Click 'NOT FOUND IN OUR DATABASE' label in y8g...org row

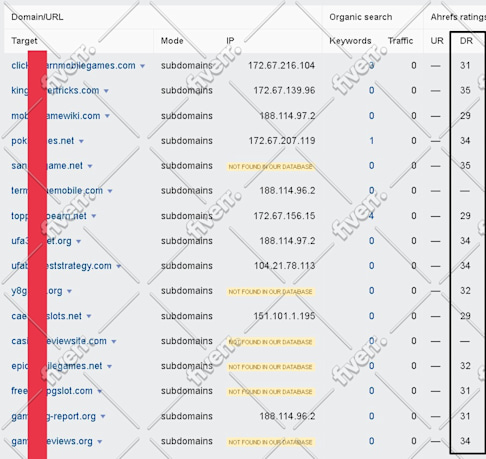[x=270, y=292]
